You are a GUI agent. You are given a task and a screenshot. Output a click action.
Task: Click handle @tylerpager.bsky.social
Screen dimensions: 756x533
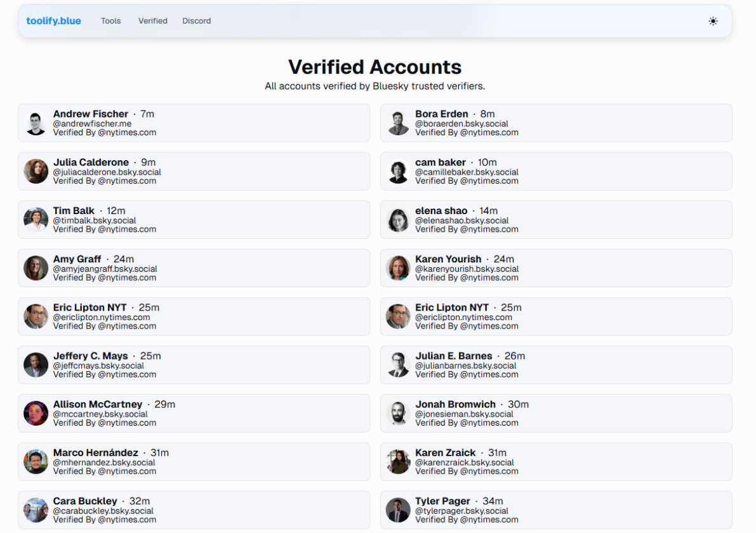point(461,511)
